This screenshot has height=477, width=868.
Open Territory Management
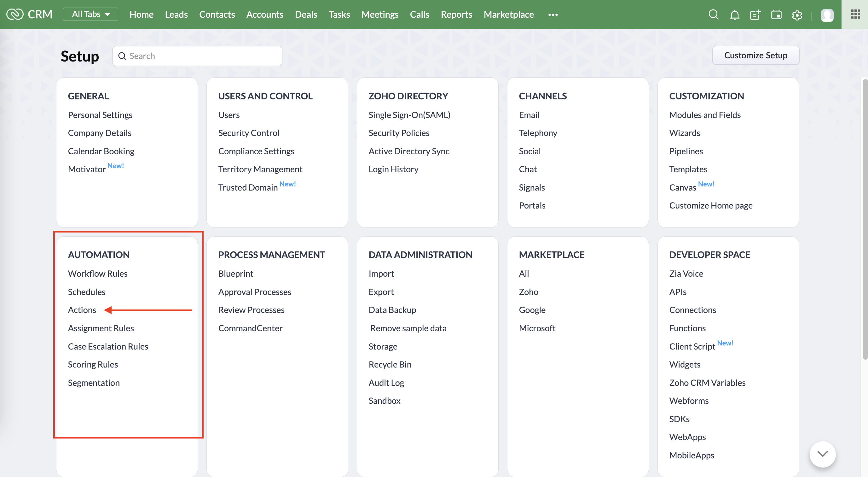[x=260, y=169]
